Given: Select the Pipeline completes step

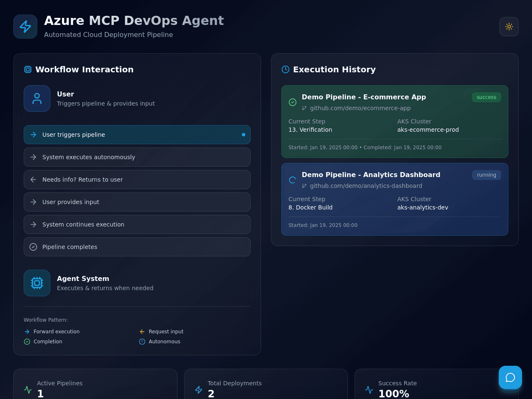Looking at the screenshot, I should point(137,247).
